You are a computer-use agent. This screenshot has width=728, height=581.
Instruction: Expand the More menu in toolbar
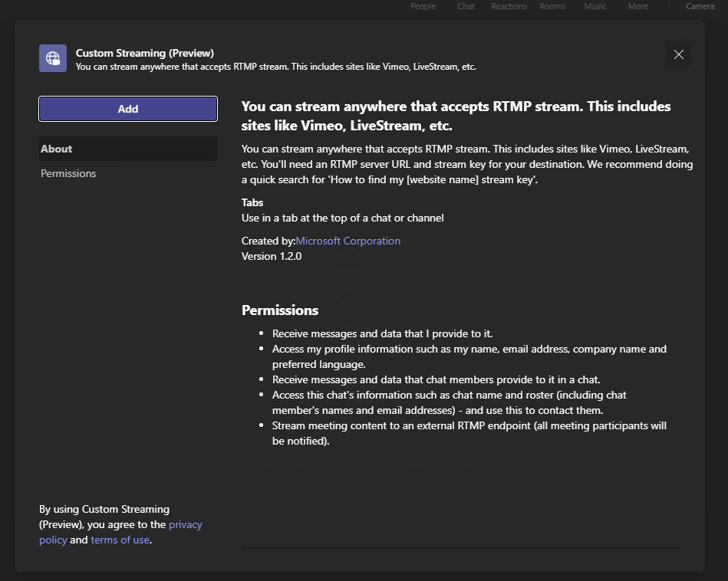pos(637,6)
